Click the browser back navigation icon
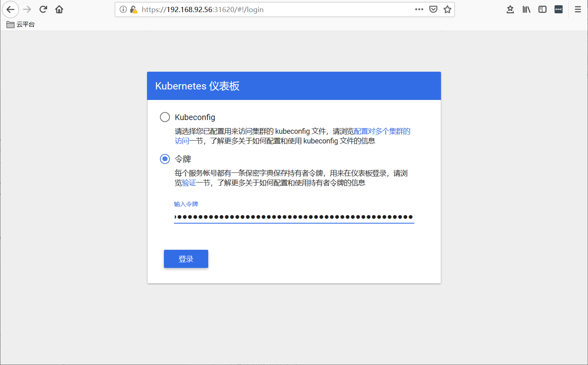Screen dimensions: 588x365 [x=10, y=9]
